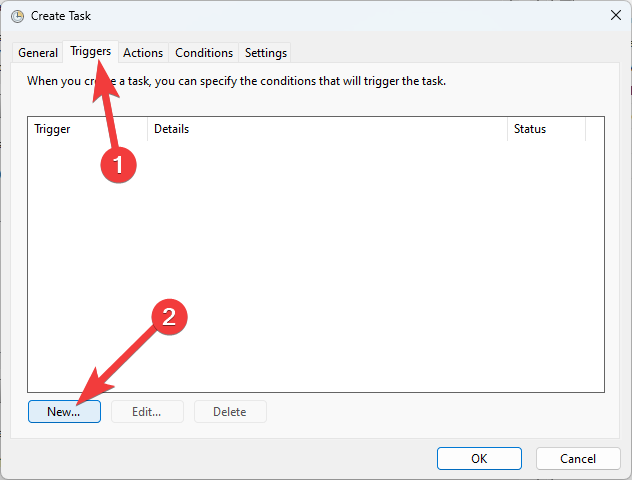Cancel the task creation
Screen dimensions: 632x480
578,458
